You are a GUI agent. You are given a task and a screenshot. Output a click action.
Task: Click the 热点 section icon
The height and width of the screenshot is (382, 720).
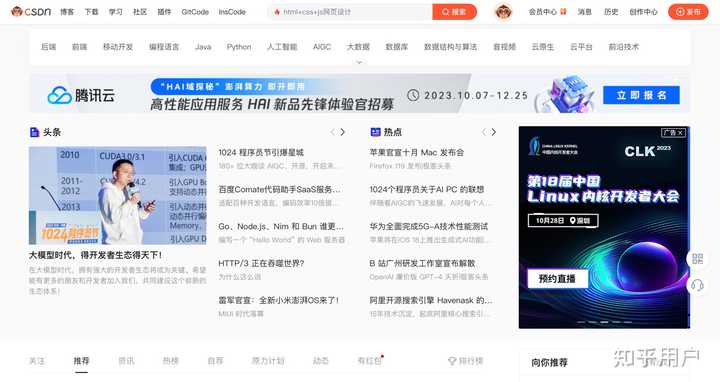tap(375, 132)
